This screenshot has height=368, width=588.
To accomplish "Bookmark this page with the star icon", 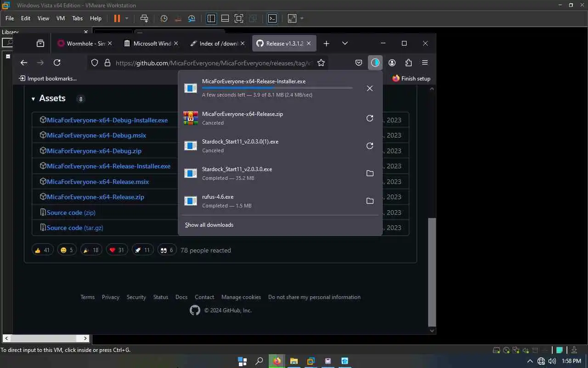I will click(321, 63).
